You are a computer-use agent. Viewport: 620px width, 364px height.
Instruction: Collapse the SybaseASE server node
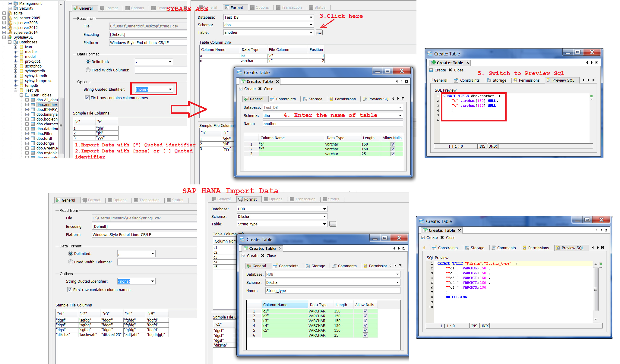tap(4, 37)
